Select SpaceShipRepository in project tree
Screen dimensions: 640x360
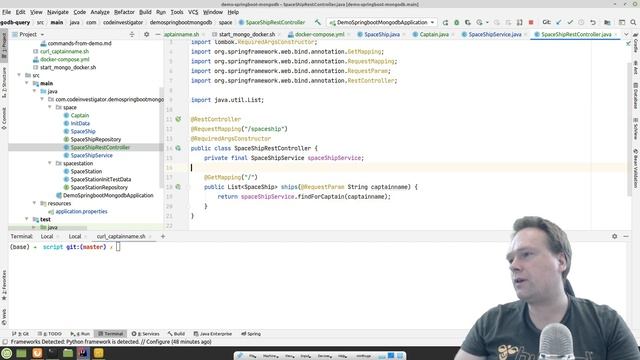(x=96, y=140)
